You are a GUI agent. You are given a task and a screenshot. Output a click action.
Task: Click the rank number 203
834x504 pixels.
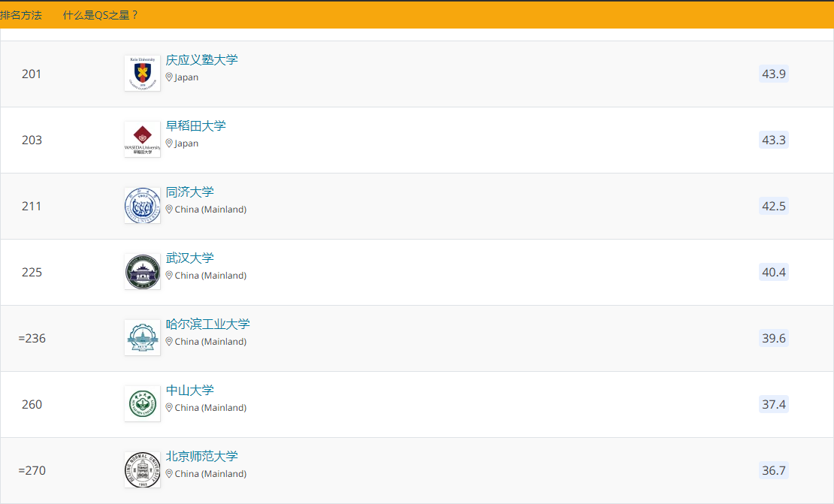coord(32,140)
